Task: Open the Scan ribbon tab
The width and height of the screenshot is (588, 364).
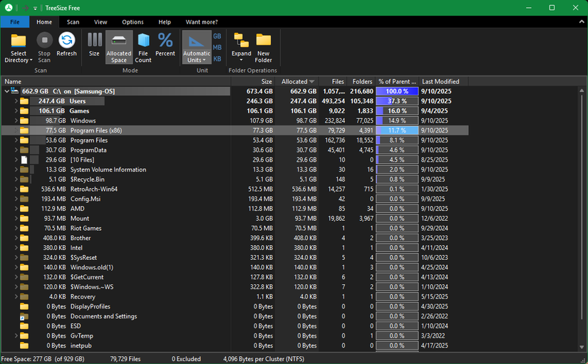Action: point(73,22)
